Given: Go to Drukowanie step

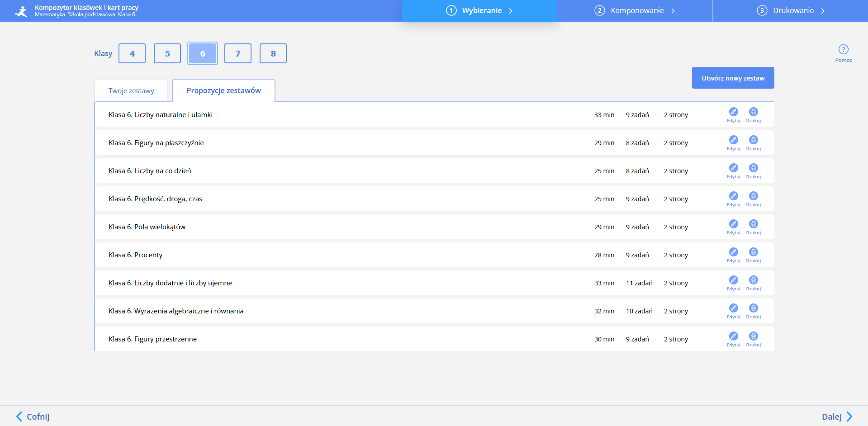Looking at the screenshot, I should click(791, 10).
